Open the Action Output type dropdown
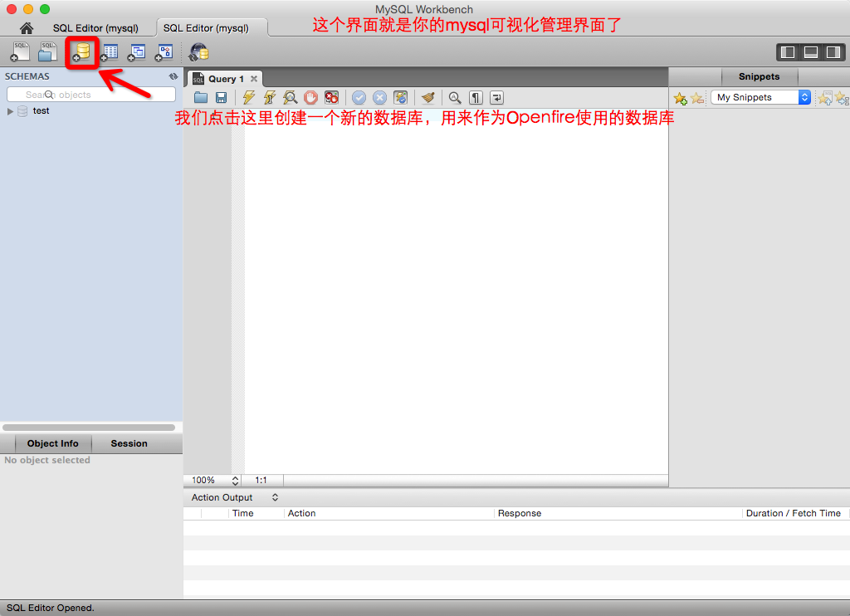Viewport: 850px width, 616px height. tap(275, 497)
